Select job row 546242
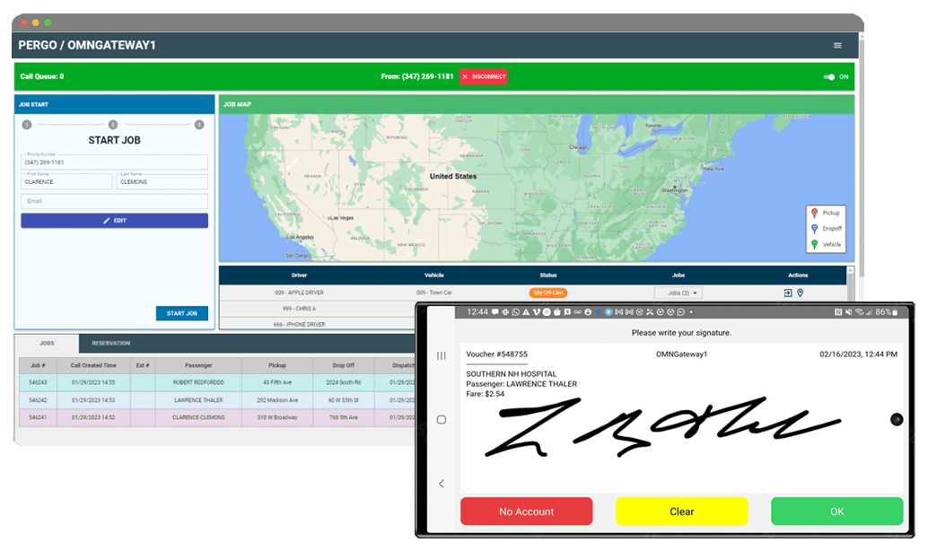 [x=218, y=400]
